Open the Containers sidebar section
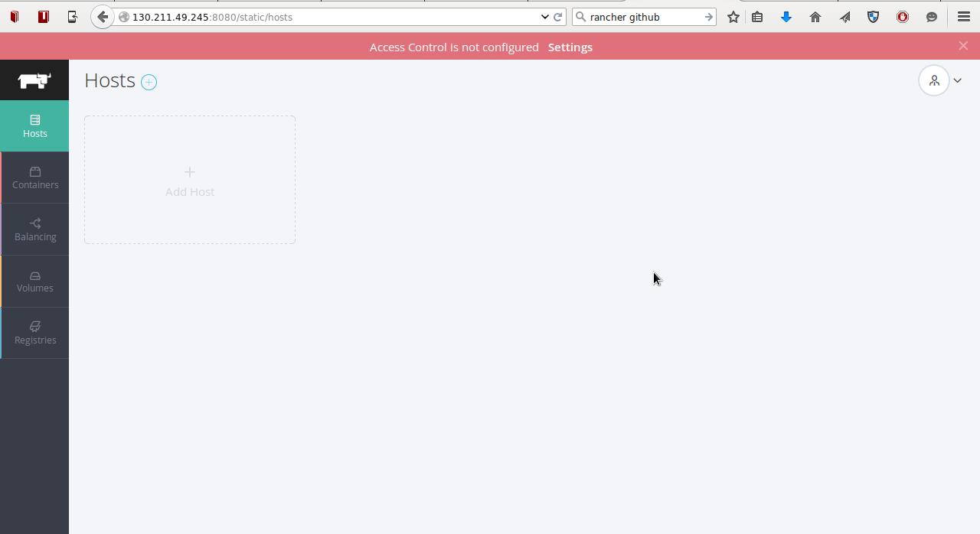This screenshot has height=534, width=980. 35,177
